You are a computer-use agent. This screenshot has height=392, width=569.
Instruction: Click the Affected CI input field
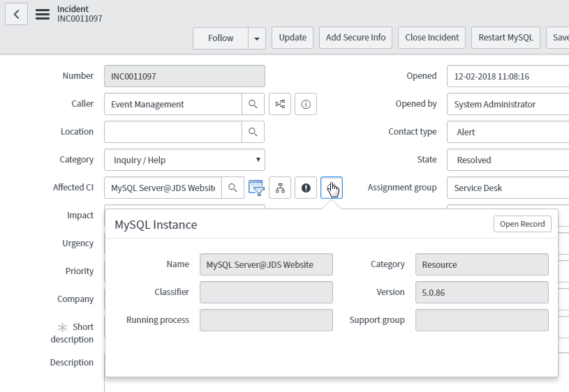(163, 188)
